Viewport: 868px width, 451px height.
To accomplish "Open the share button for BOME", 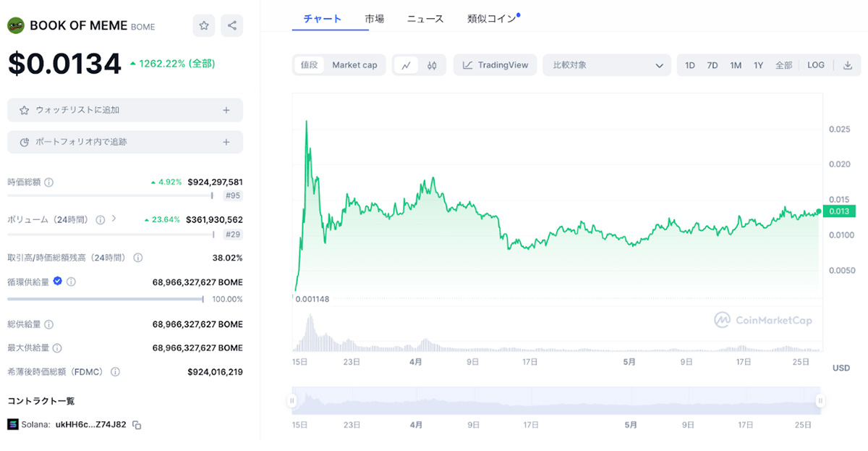I will (231, 26).
